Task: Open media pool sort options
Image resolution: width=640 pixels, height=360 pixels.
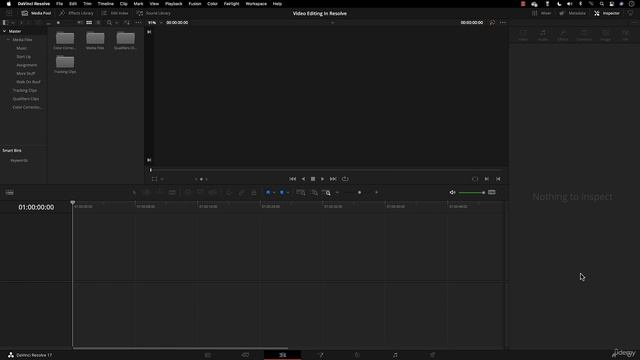Action: pyautogui.click(x=127, y=22)
